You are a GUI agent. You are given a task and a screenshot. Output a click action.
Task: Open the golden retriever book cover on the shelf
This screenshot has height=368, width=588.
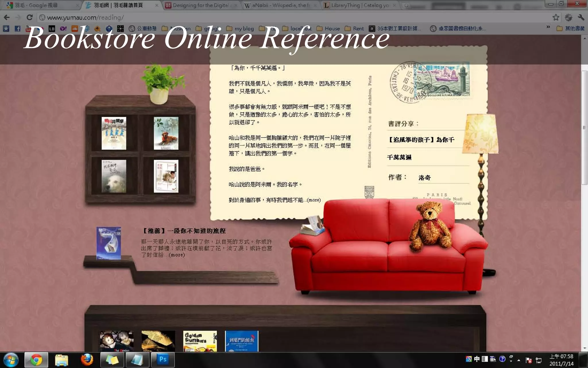click(166, 133)
